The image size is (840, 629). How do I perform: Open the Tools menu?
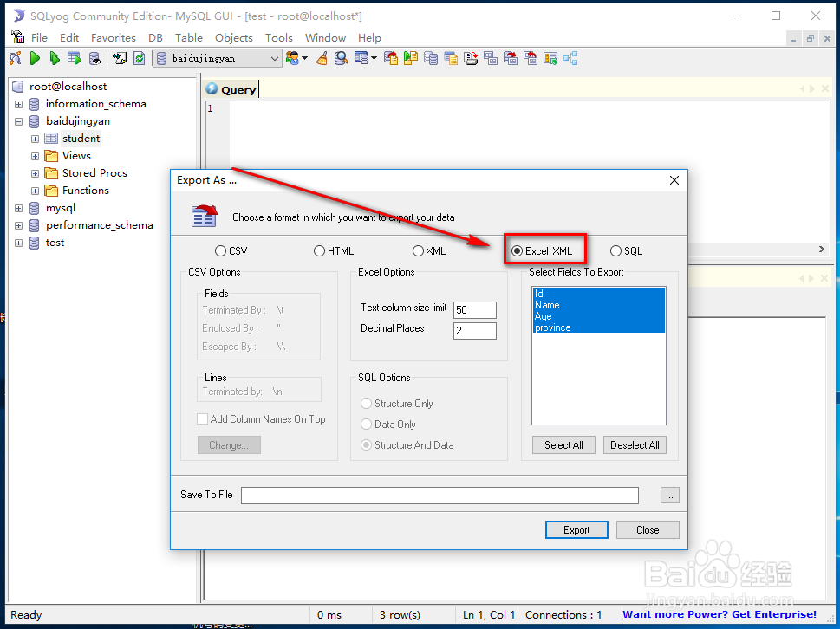[279, 37]
